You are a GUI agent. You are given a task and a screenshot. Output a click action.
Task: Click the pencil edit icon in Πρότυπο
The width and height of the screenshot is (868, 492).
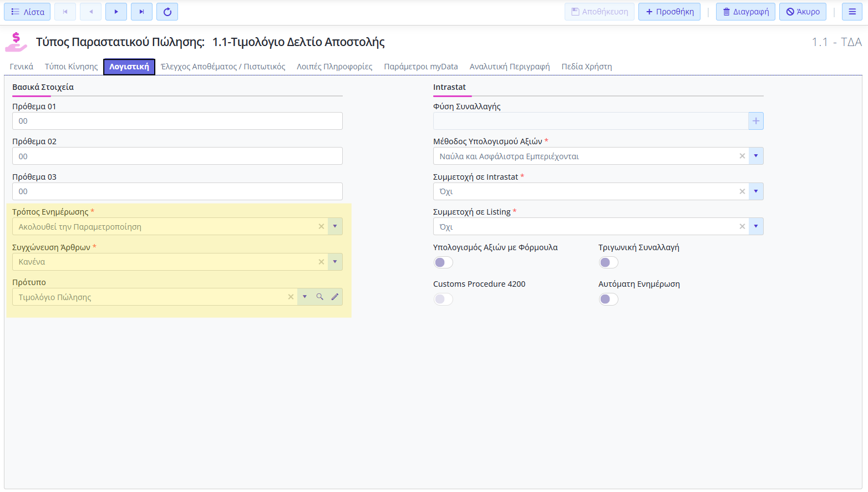tap(335, 297)
